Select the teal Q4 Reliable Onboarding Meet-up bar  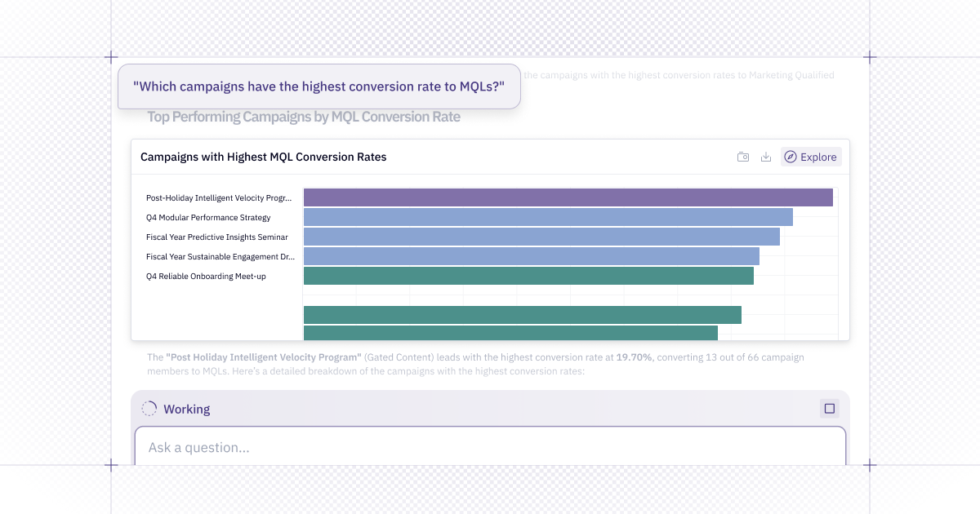(x=528, y=276)
